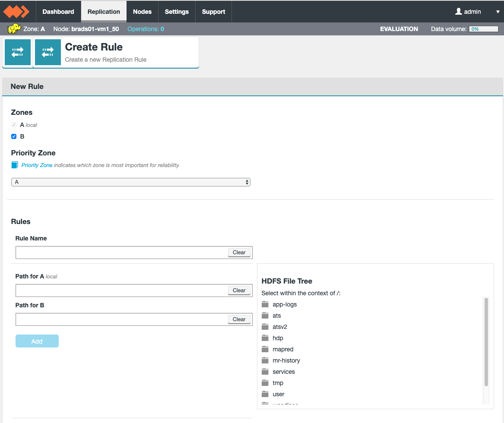Click the Data volume progress bar
The width and height of the screenshot is (504, 423).
[x=484, y=29]
